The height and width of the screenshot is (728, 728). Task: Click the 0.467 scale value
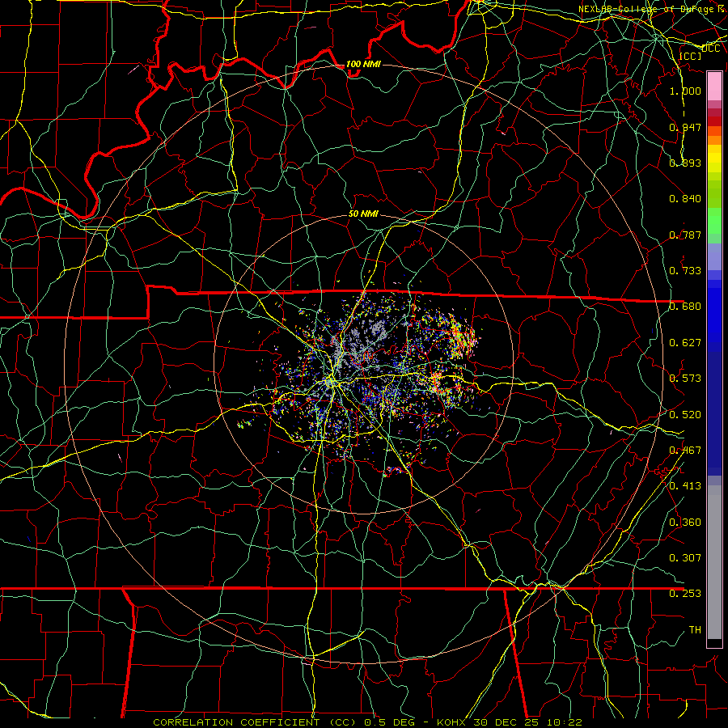pos(685,451)
